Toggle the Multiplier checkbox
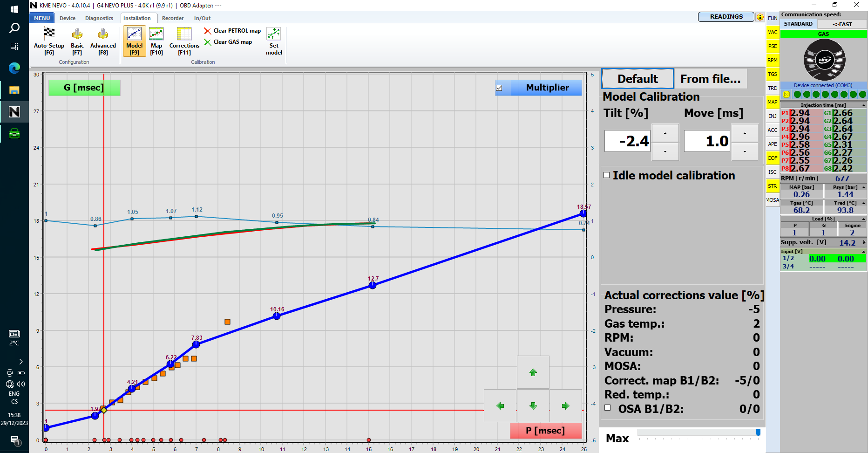The height and width of the screenshot is (453, 868). point(499,88)
